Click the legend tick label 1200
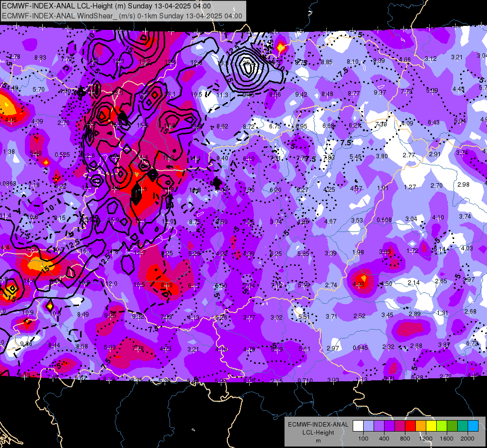487x448 pixels. pyautogui.click(x=425, y=439)
